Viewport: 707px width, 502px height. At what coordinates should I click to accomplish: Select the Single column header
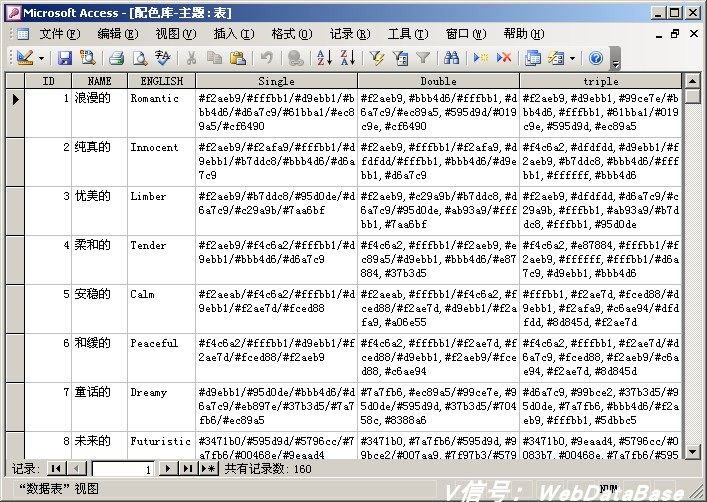[276, 81]
